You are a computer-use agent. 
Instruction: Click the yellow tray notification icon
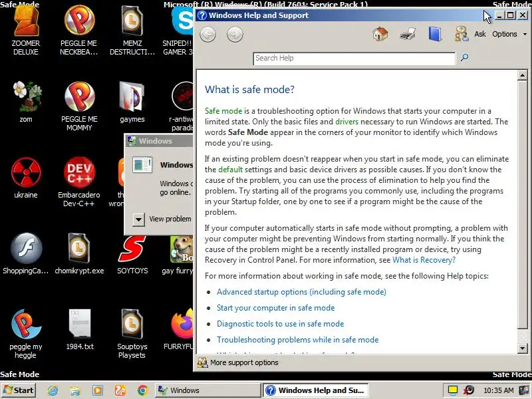pyautogui.click(x=452, y=390)
